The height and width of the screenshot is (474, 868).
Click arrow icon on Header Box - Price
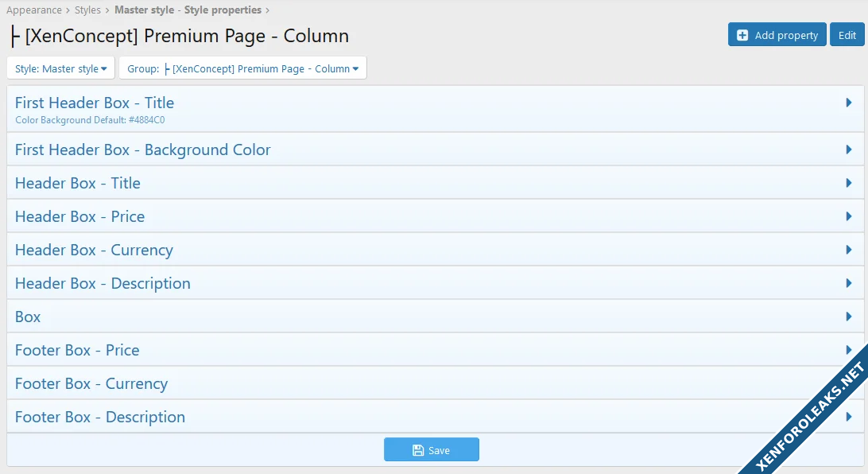pyautogui.click(x=849, y=216)
